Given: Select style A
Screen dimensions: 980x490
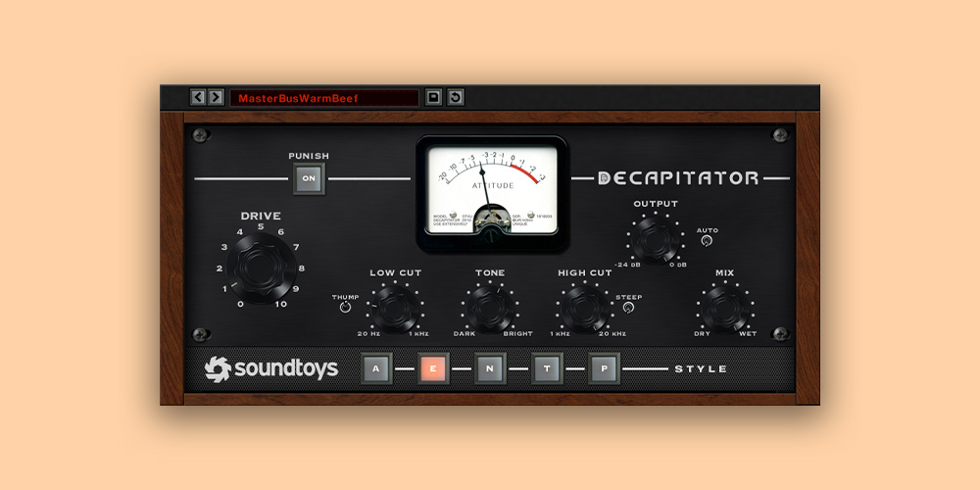Looking at the screenshot, I should click(x=376, y=368).
